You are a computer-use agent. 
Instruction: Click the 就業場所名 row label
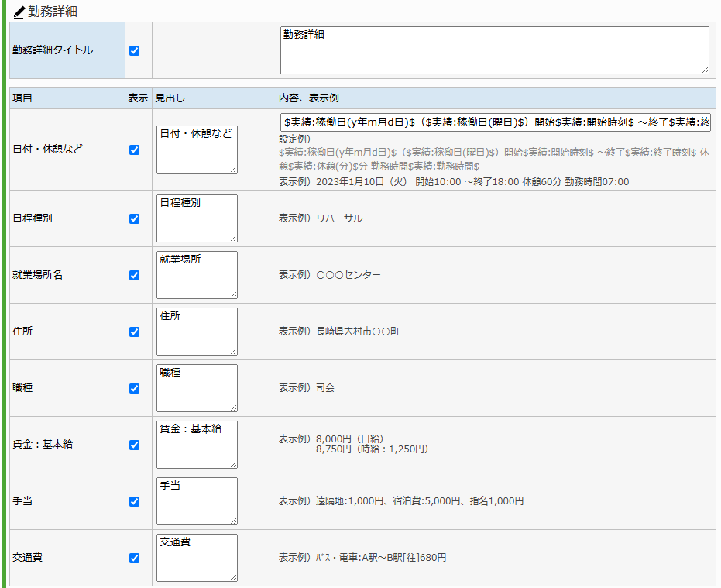click(38, 275)
